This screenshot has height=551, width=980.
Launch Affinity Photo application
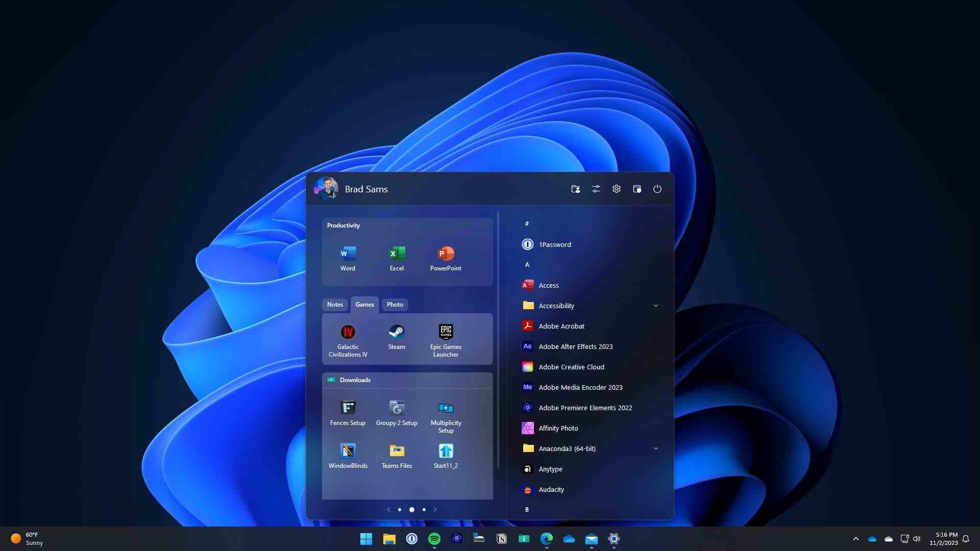tap(558, 428)
